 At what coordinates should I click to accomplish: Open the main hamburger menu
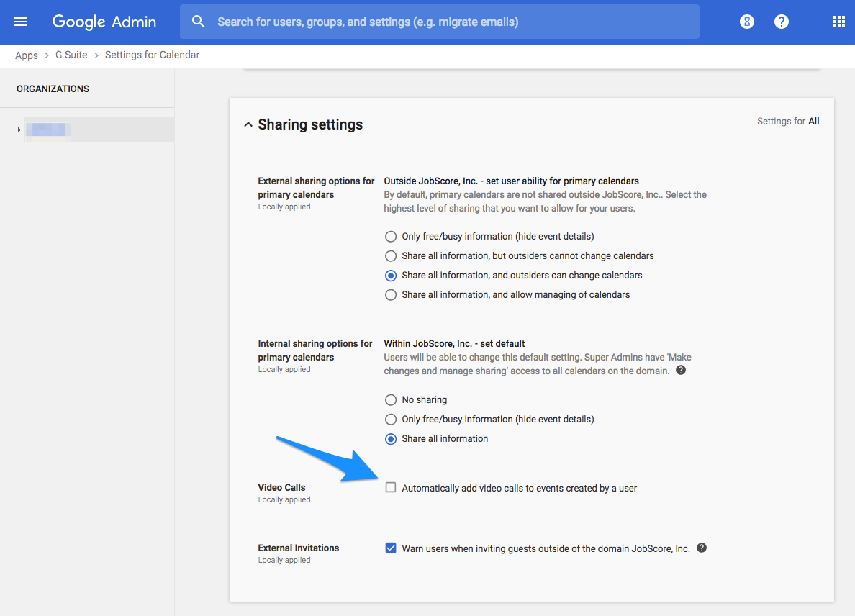coord(21,22)
